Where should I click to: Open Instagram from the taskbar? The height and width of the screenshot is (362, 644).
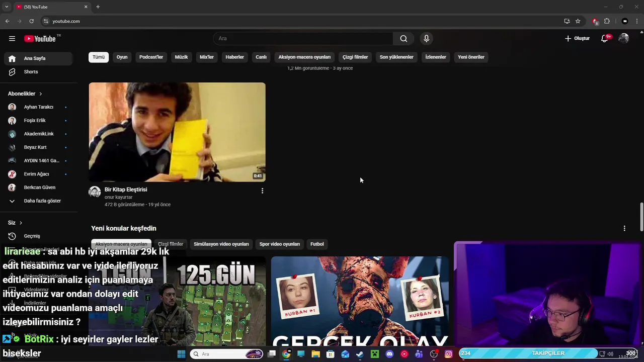448,354
